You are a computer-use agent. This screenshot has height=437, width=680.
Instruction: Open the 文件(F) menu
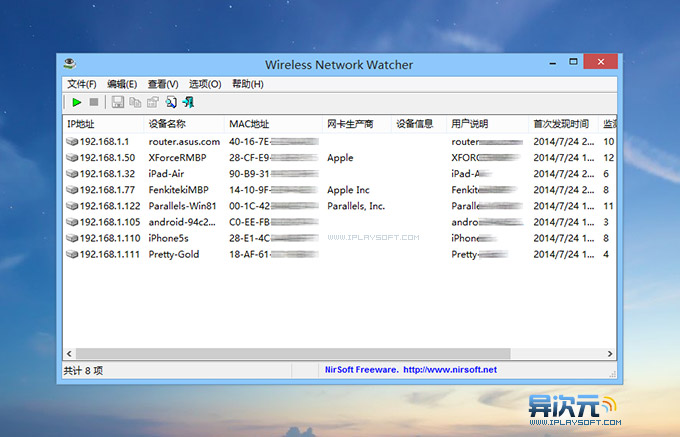pos(82,84)
